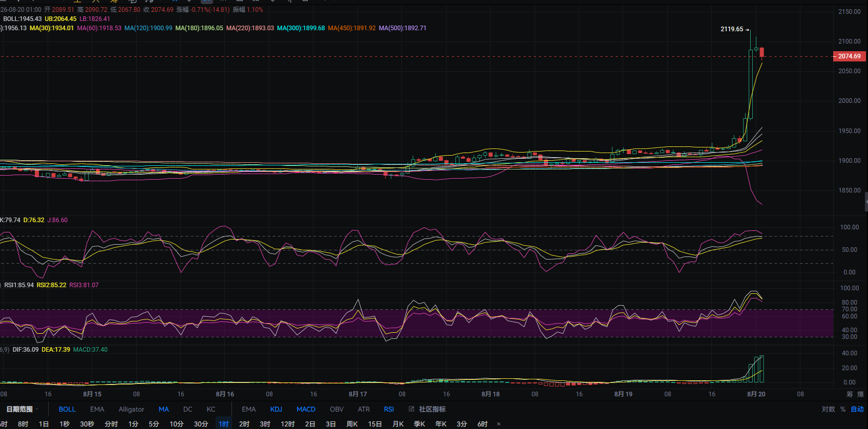Click the 筹 chip distribution button
The image size is (868, 429).
click(x=850, y=394)
